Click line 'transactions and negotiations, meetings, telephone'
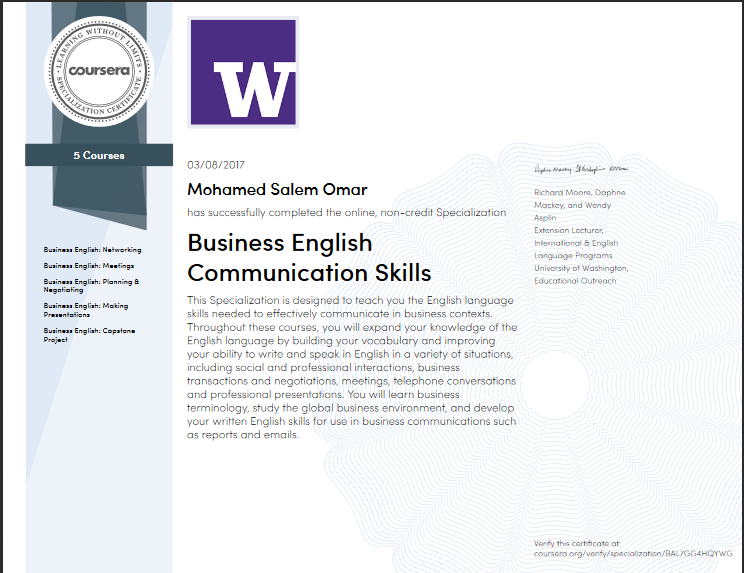This screenshot has height=573, width=744. (351, 381)
